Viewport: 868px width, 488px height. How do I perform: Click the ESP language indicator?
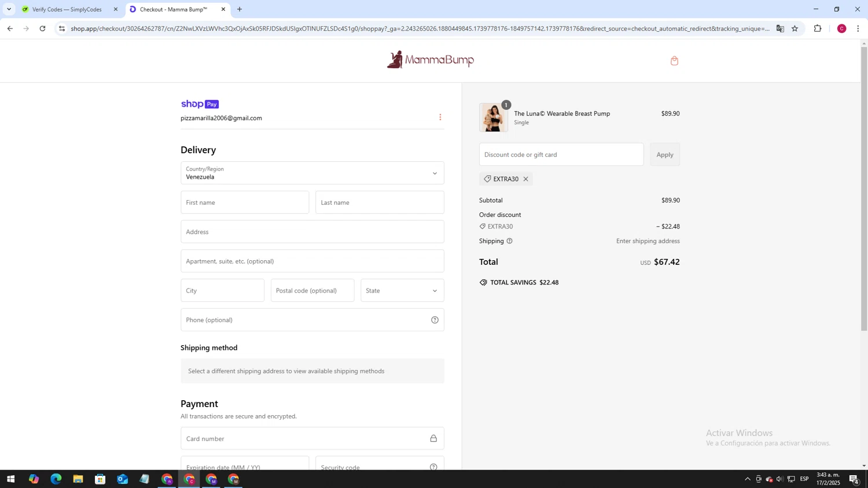click(x=804, y=479)
